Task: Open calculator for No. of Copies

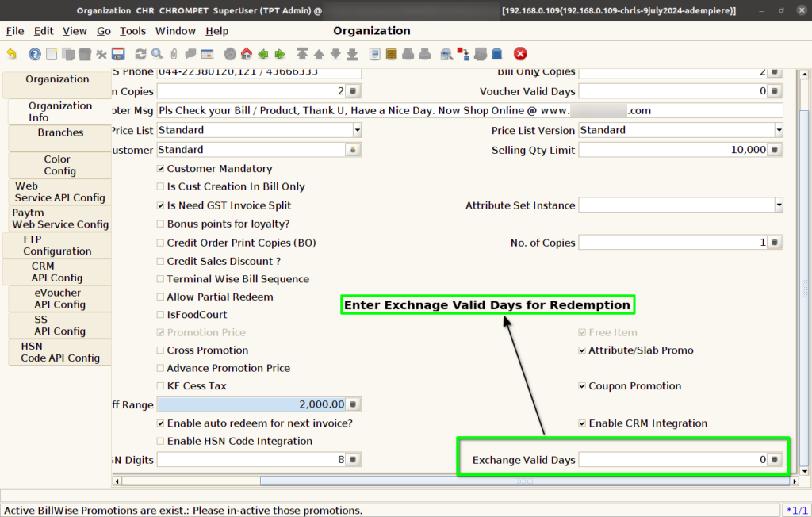Action: click(x=775, y=243)
